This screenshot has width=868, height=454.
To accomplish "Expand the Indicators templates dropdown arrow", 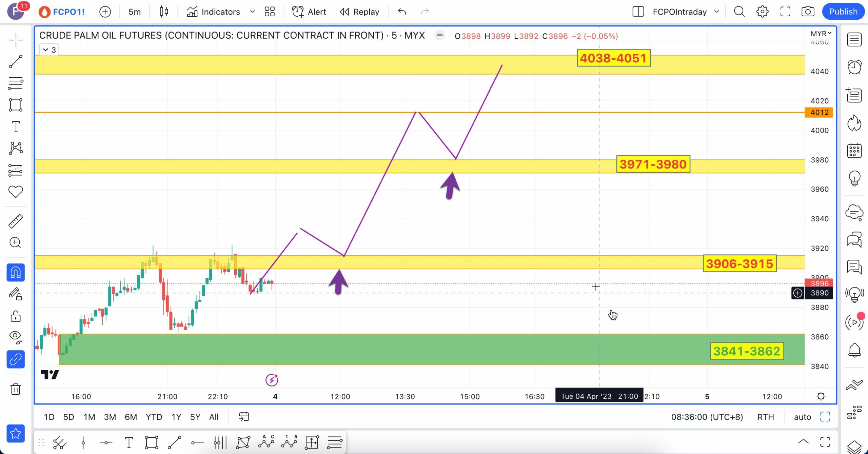I will [252, 12].
